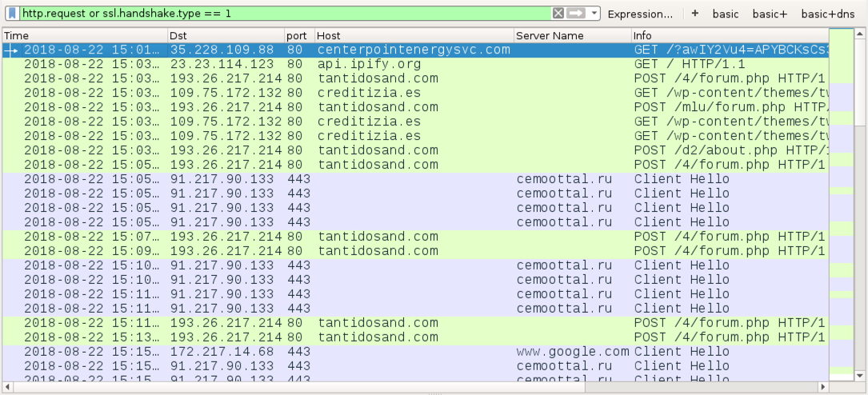The height and width of the screenshot is (395, 868).
Task: Clear the display filter with X icon
Action: pos(558,14)
